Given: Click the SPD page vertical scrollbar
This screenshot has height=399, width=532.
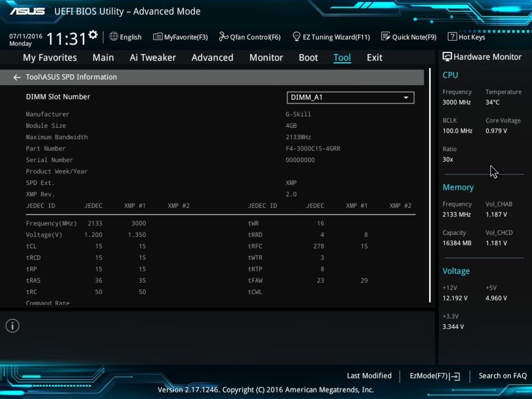Looking at the screenshot, I should (430, 185).
